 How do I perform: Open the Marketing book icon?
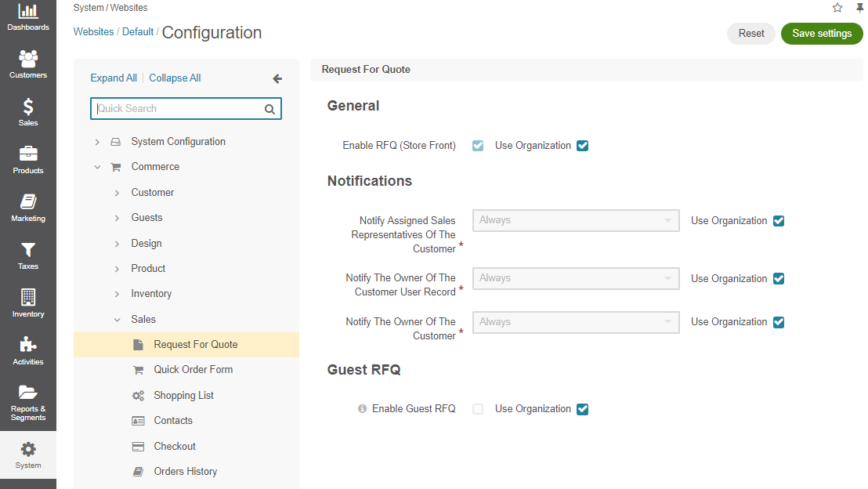27,201
